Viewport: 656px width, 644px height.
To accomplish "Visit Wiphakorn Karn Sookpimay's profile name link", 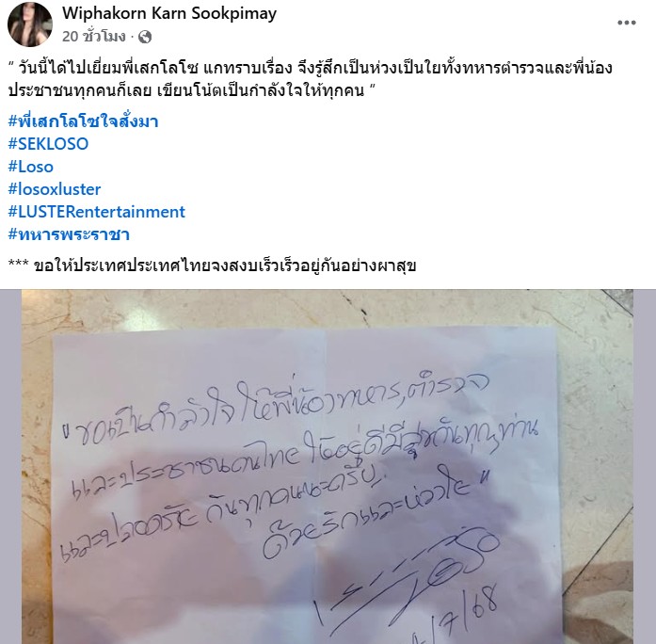I will [x=169, y=13].
